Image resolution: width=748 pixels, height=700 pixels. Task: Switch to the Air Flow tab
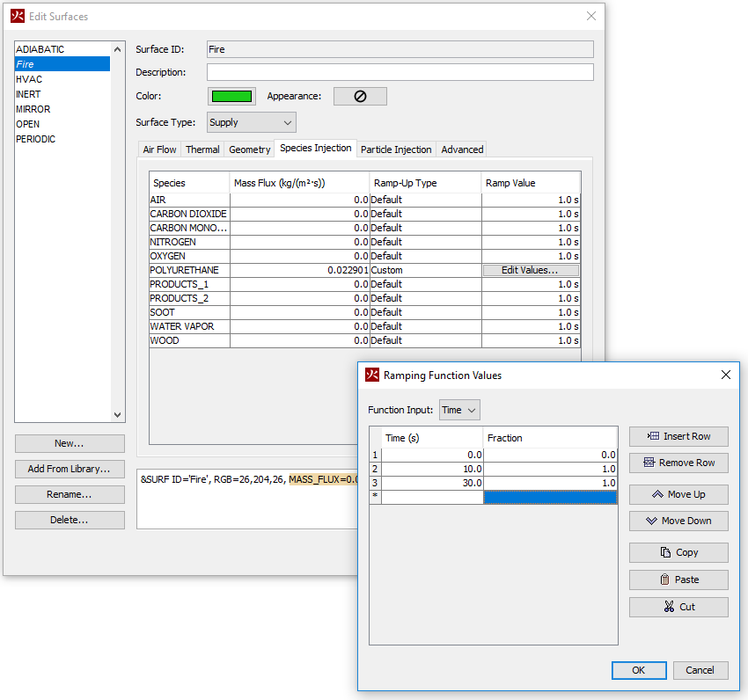[159, 149]
